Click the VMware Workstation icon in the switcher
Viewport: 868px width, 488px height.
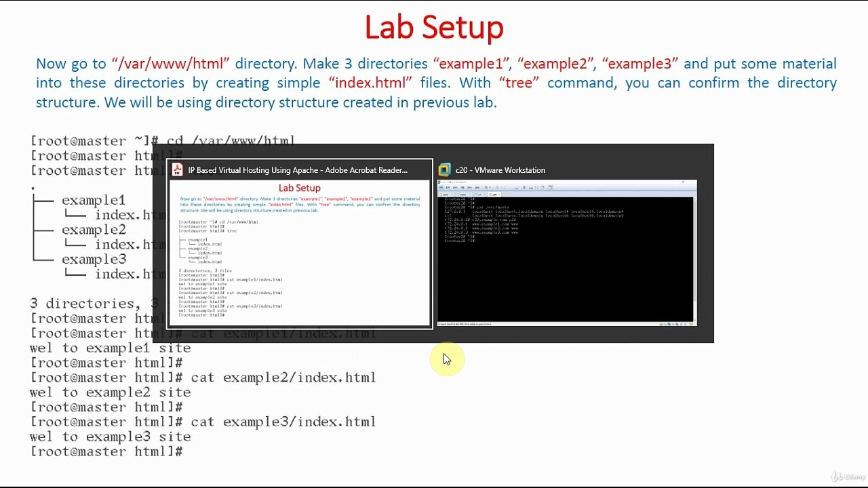444,169
